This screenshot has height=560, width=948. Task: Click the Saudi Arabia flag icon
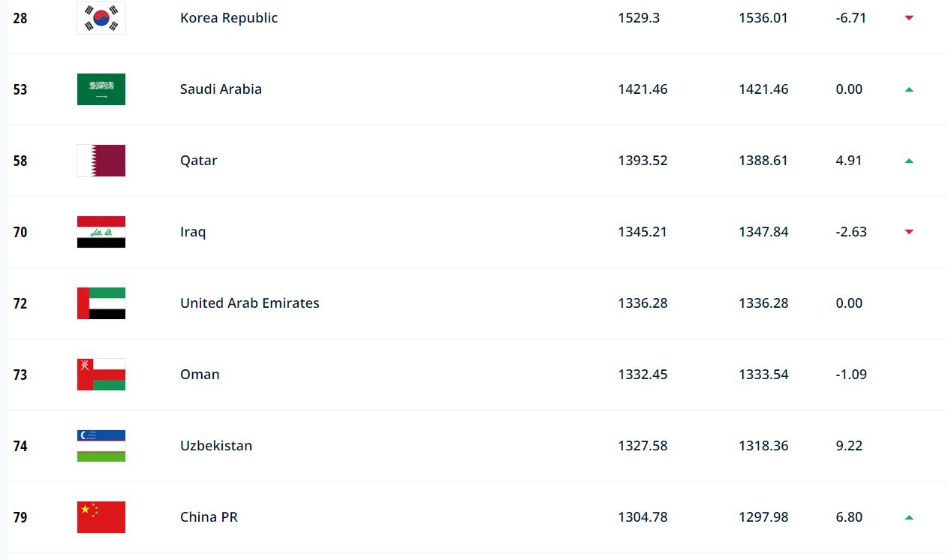[101, 89]
